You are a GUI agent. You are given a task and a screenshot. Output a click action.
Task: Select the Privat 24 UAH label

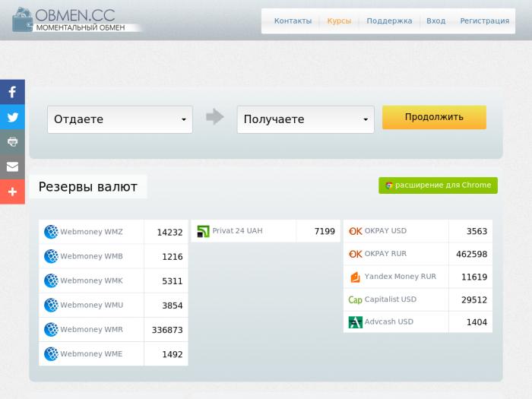click(237, 231)
